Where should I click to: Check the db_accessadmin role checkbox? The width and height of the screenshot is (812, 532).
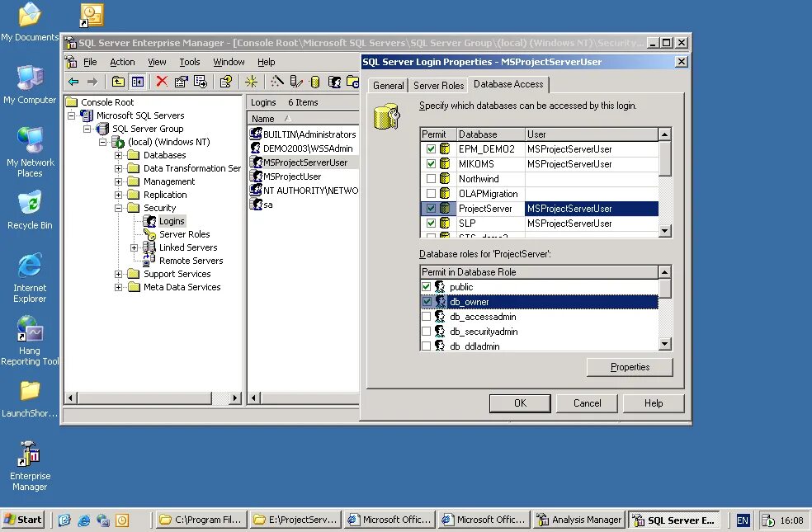pyautogui.click(x=426, y=316)
